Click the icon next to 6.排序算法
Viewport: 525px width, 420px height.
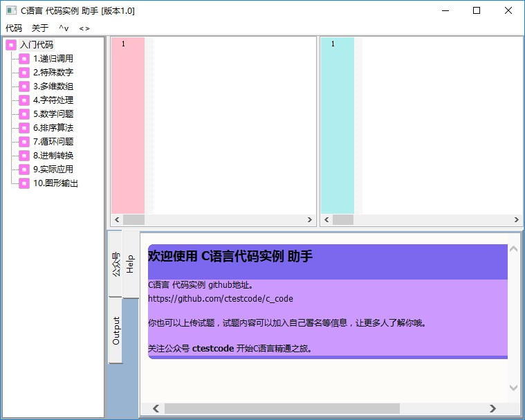point(24,128)
